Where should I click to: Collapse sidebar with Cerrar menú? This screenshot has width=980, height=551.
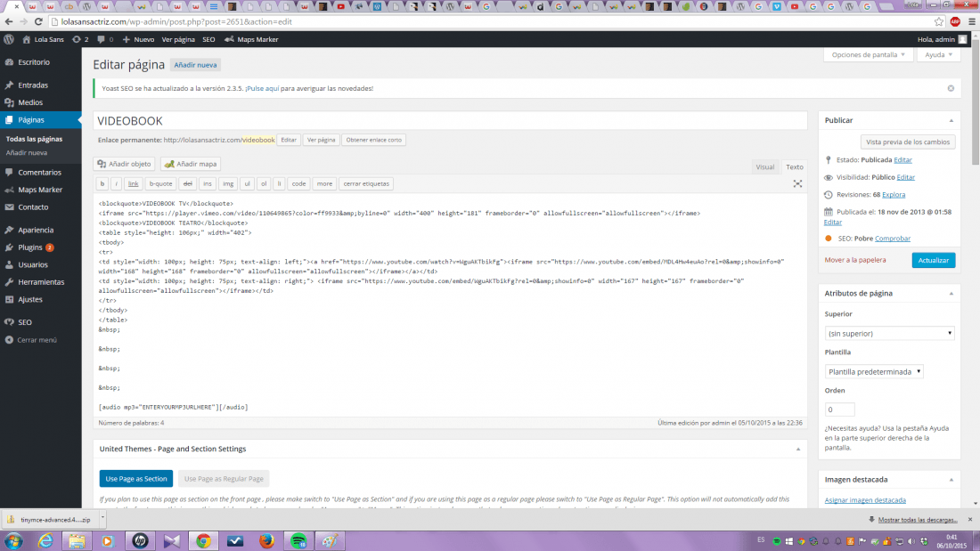[x=37, y=340]
